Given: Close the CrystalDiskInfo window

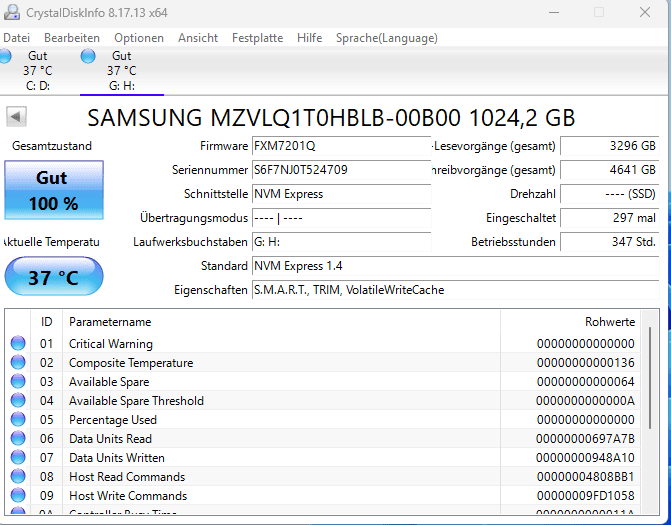Looking at the screenshot, I should (x=645, y=12).
